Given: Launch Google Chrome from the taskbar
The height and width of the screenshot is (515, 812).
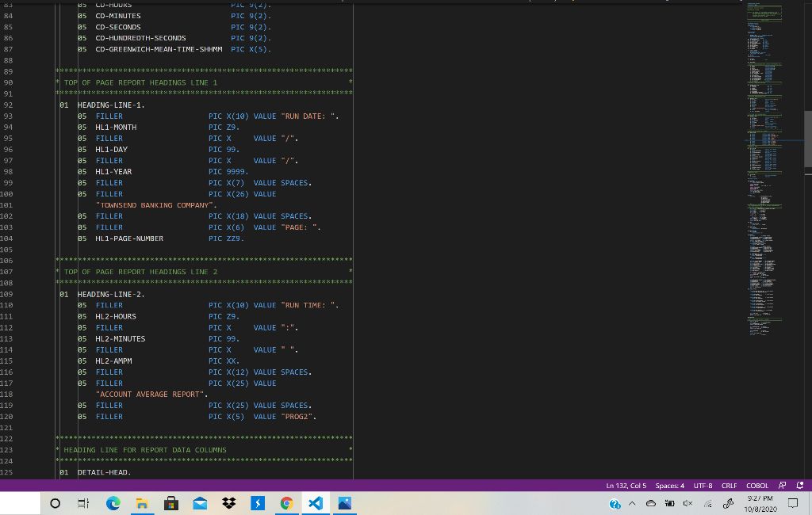Looking at the screenshot, I should (287, 503).
